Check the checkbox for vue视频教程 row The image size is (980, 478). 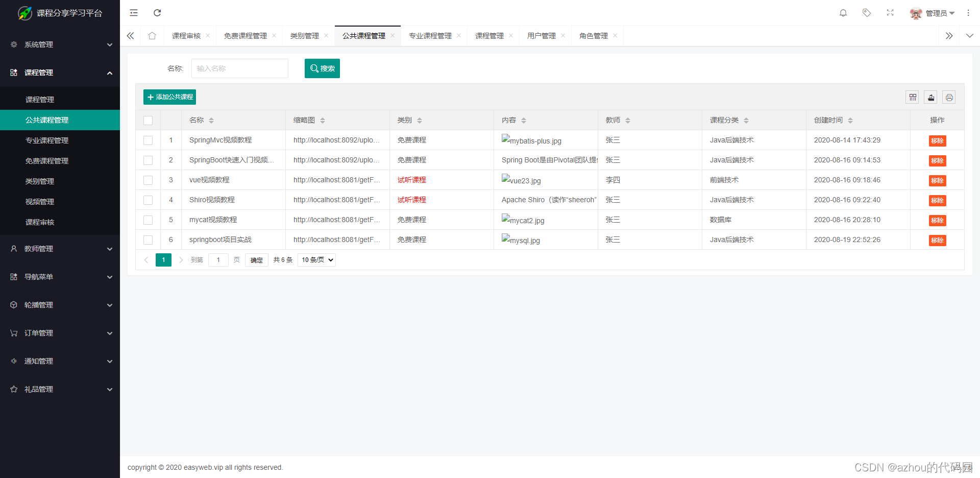pyautogui.click(x=148, y=180)
